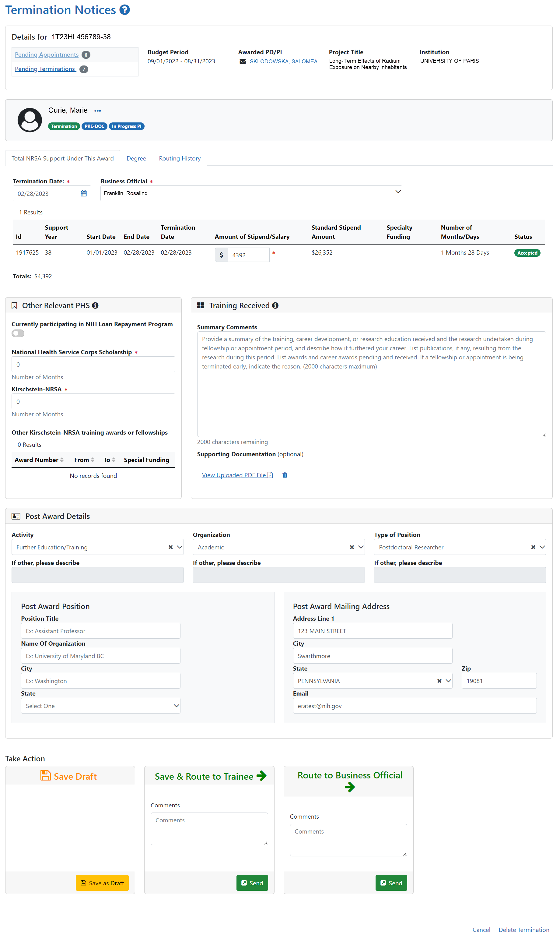Click the Accepted status badge
This screenshot has width=560, height=938.
[x=527, y=253]
